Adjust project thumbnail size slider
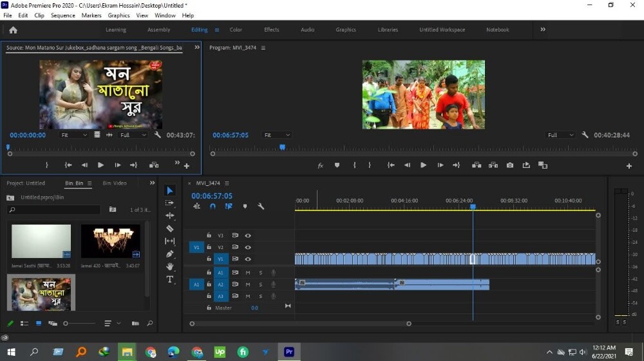The height and width of the screenshot is (361, 644). click(x=80, y=323)
